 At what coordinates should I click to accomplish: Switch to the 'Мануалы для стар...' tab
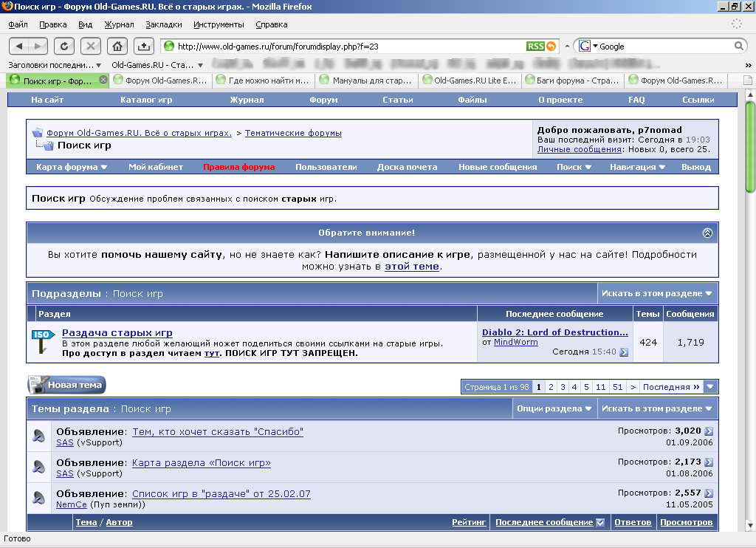[366, 81]
